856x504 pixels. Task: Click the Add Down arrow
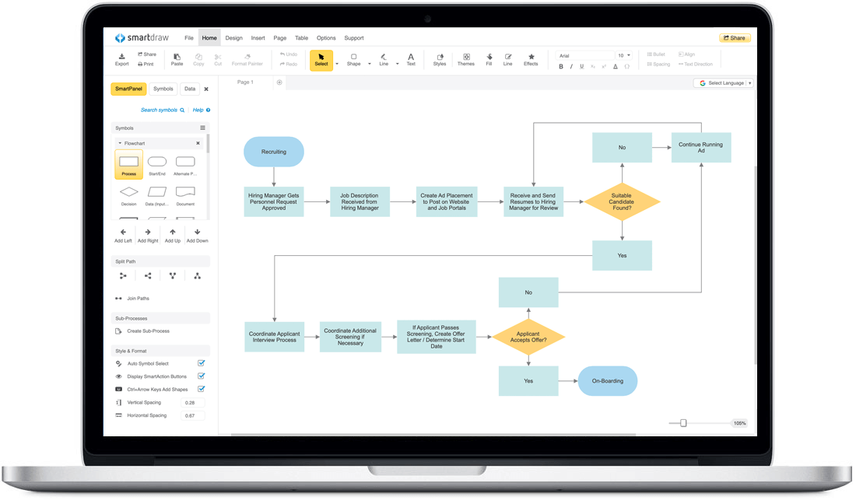197,236
